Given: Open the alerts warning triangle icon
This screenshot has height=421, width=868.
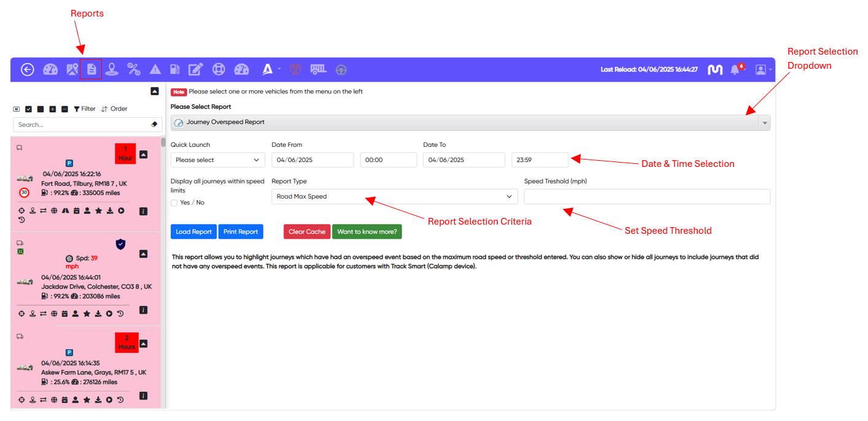Looking at the screenshot, I should pos(155,69).
